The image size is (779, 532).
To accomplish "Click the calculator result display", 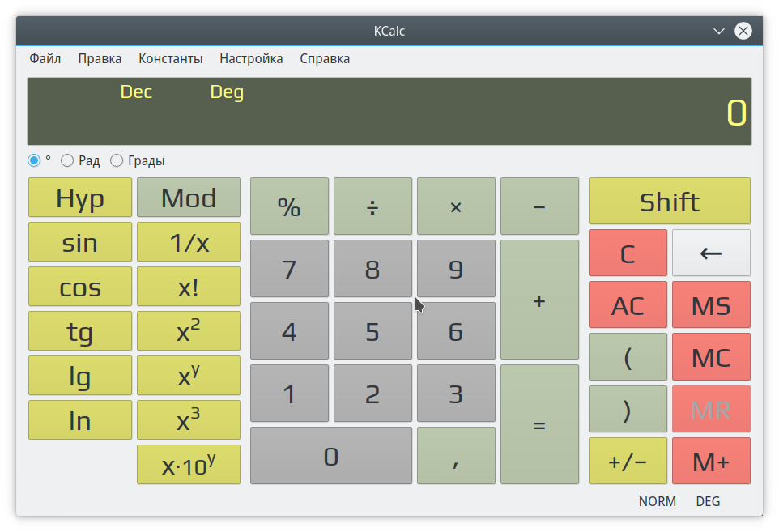I will pos(389,112).
